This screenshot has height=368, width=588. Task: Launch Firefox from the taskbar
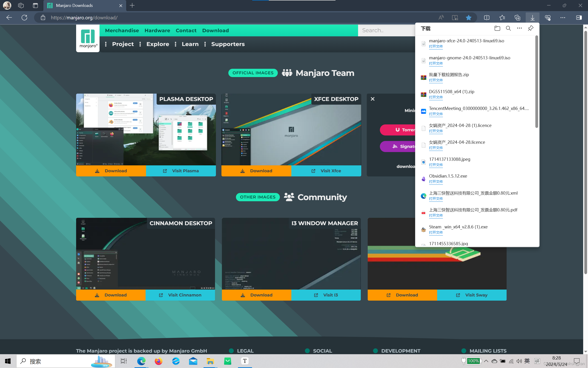[158, 361]
